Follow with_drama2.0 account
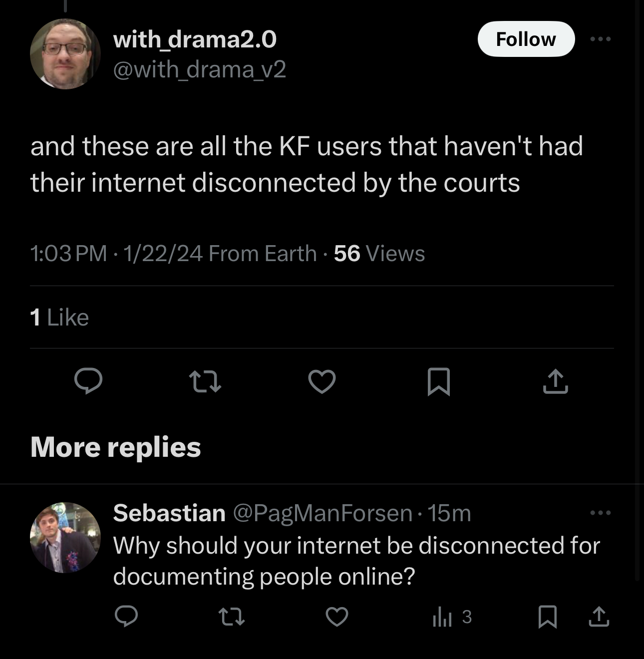Screen dimensions: 644x659 526,39
